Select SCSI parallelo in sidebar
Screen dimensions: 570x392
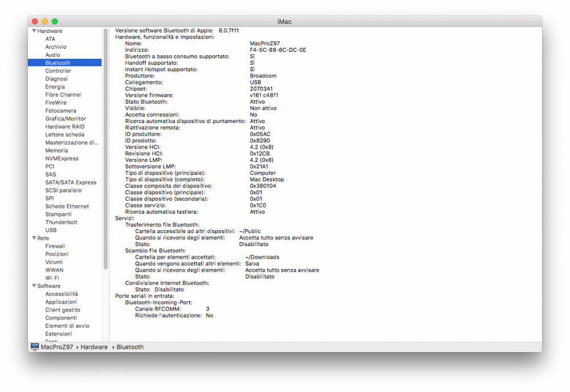coord(63,191)
